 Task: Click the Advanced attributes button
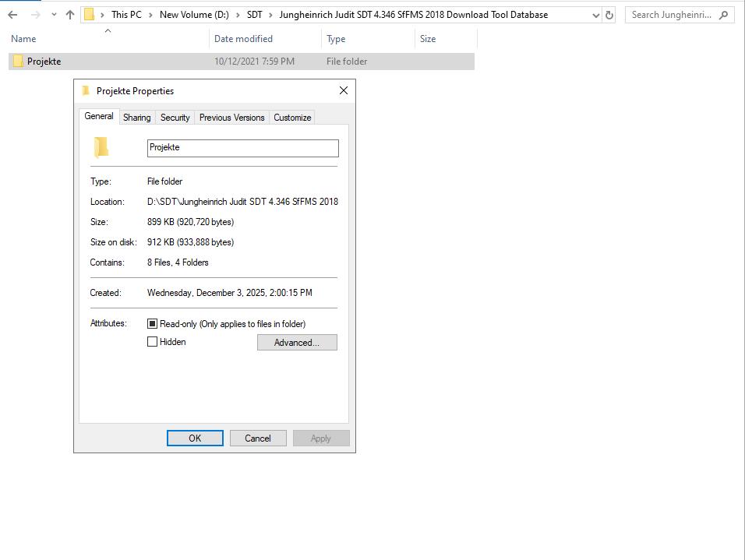pyautogui.click(x=297, y=343)
